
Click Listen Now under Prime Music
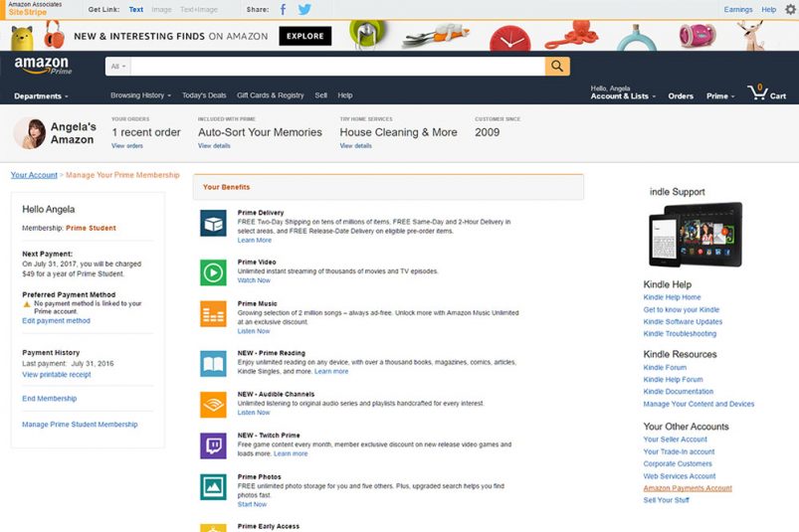coord(254,331)
